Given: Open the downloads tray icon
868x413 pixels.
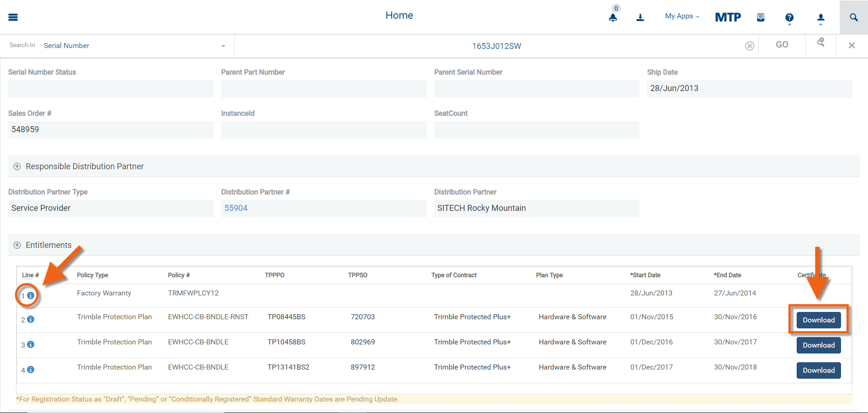Looking at the screenshot, I should tap(640, 17).
